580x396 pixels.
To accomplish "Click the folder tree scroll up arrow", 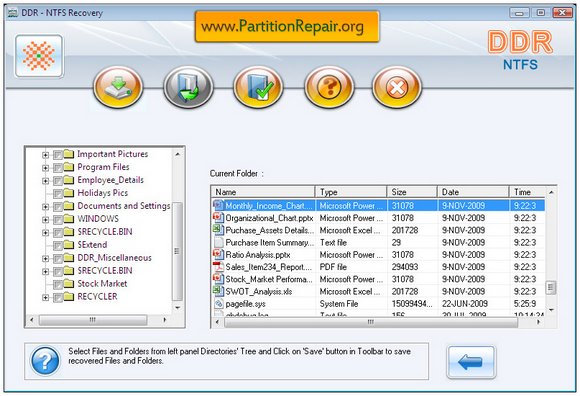I will point(178,154).
